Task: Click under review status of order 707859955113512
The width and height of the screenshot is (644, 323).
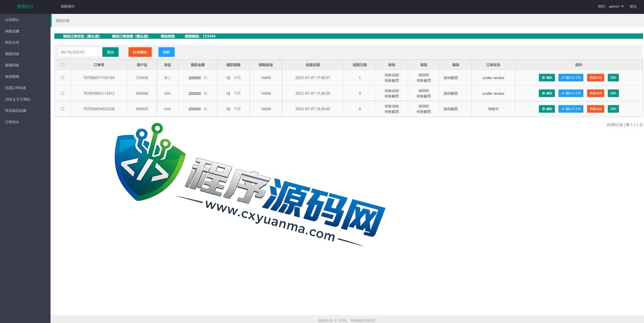Action: 493,94
